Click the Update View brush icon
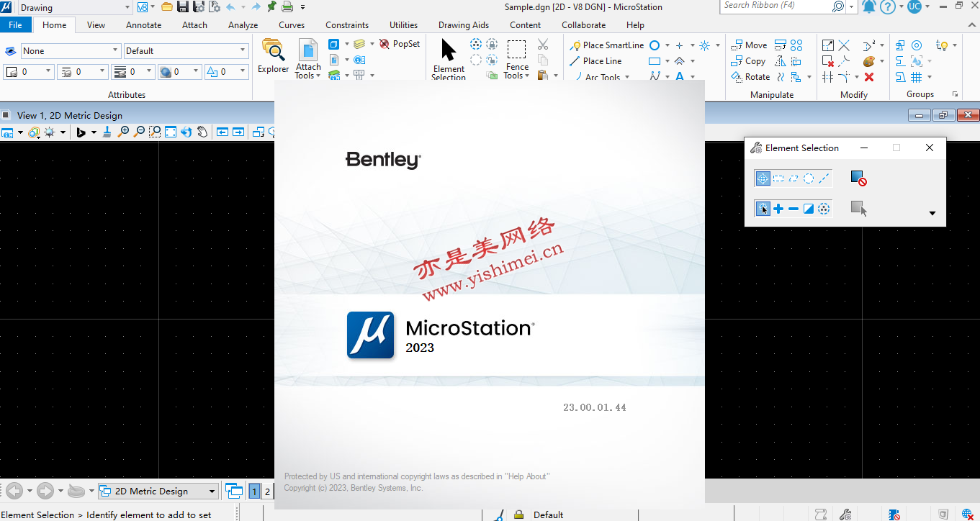 pos(107,132)
